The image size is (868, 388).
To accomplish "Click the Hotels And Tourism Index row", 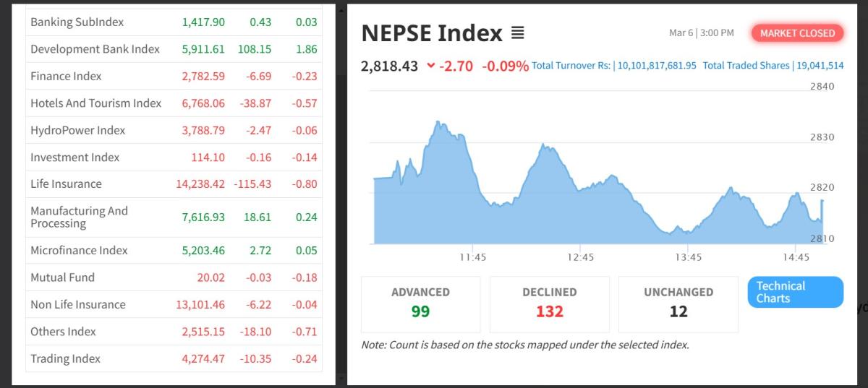I will 95,103.
